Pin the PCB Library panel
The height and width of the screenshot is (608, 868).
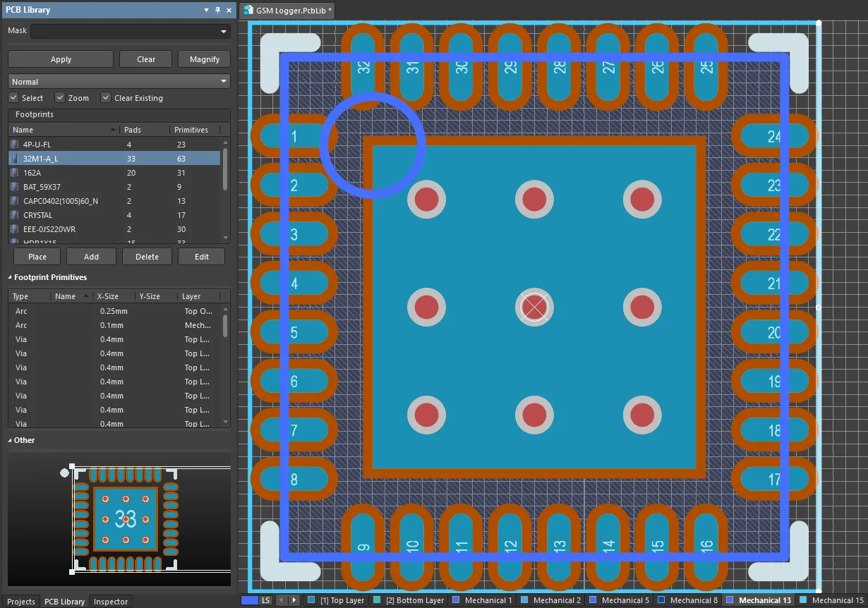click(x=217, y=10)
